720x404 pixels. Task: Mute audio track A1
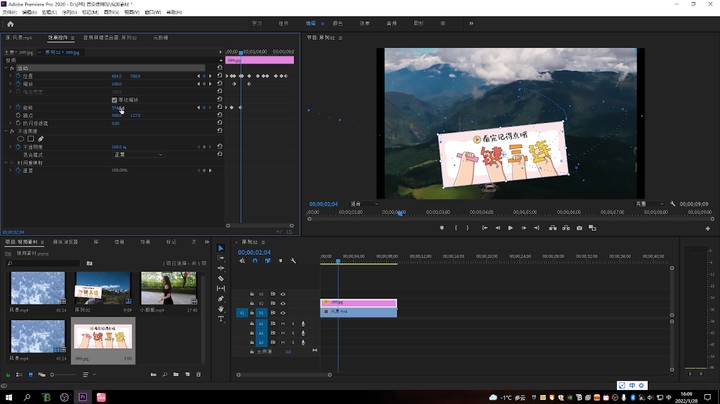(x=283, y=324)
